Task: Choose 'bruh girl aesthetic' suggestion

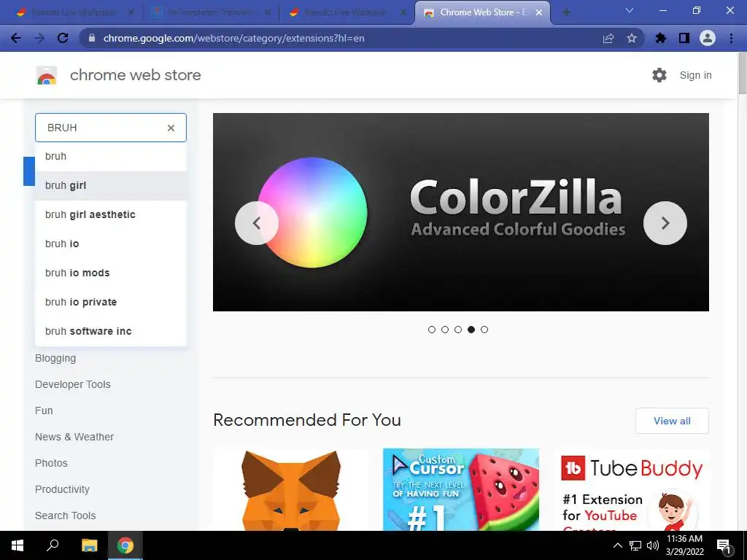Action: pos(111,215)
